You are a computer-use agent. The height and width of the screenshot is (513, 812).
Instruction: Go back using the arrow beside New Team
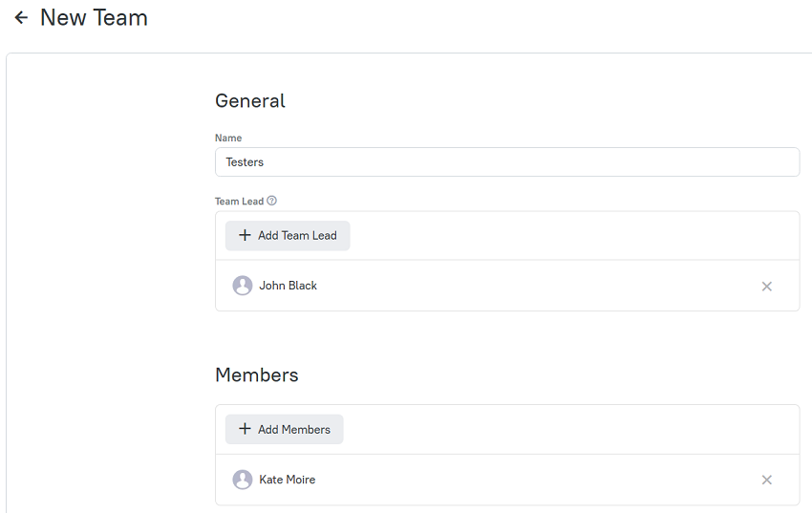pos(21,18)
